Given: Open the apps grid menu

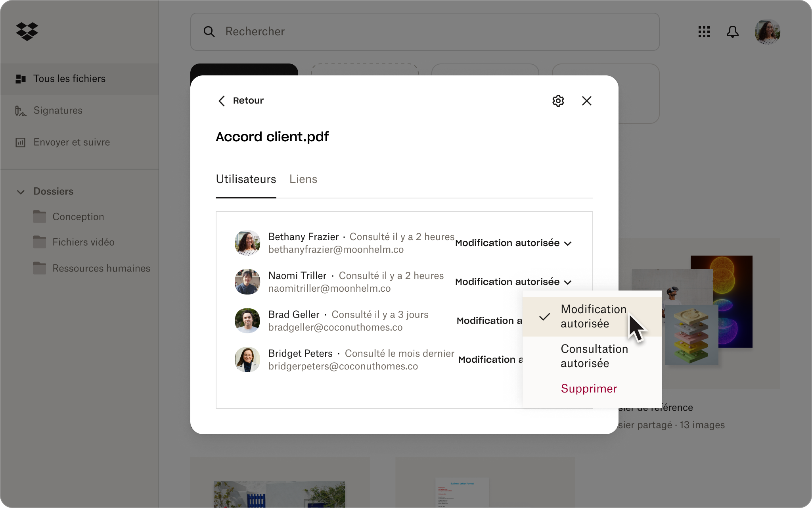Looking at the screenshot, I should tap(704, 32).
